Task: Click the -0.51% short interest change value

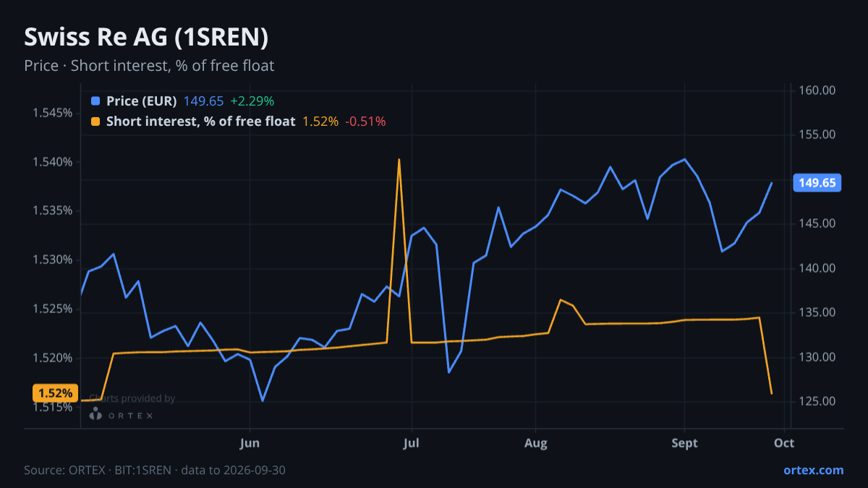Action: pos(365,121)
